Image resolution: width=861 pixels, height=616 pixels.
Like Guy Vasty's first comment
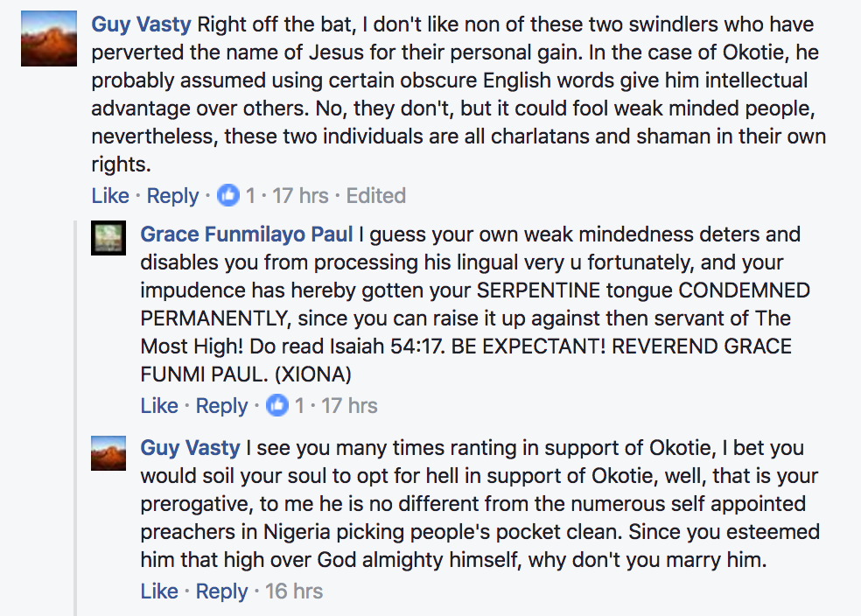pyautogui.click(x=109, y=196)
